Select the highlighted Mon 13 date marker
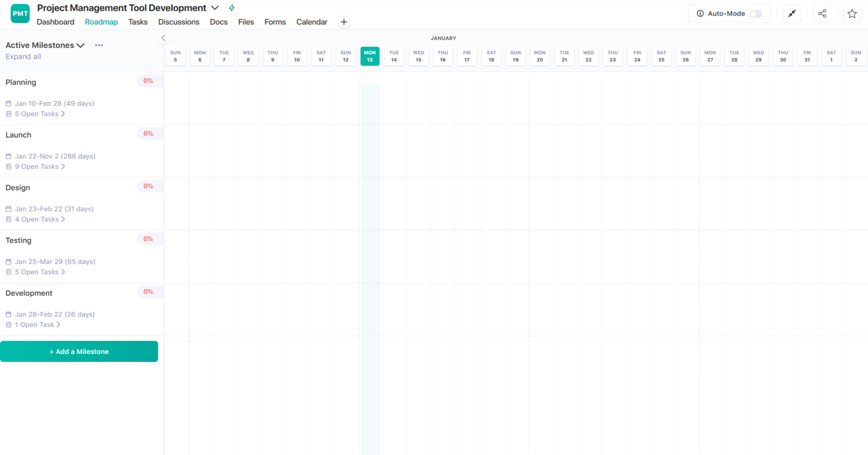Screen dimensions: 868x455 point(370,56)
